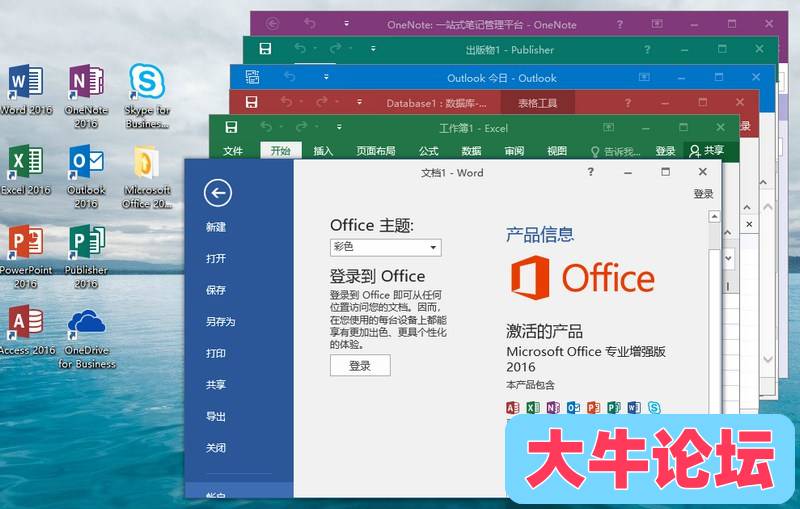The width and height of the screenshot is (800, 509).
Task: Expand Access quick access toolbar customize arrow
Action: click(360, 102)
